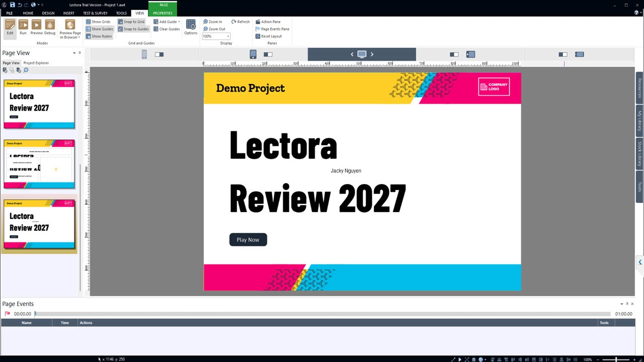
Task: Toggle Snap to Guides
Action: 133,29
